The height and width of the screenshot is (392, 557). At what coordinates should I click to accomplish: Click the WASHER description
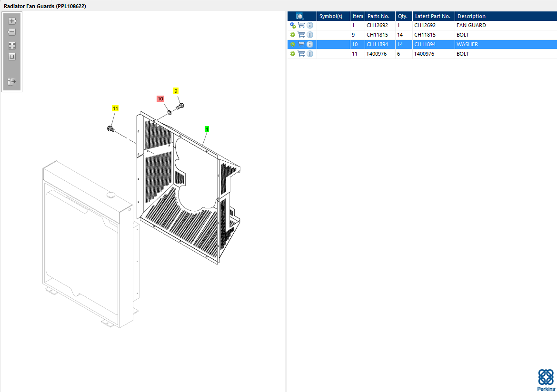pyautogui.click(x=467, y=44)
